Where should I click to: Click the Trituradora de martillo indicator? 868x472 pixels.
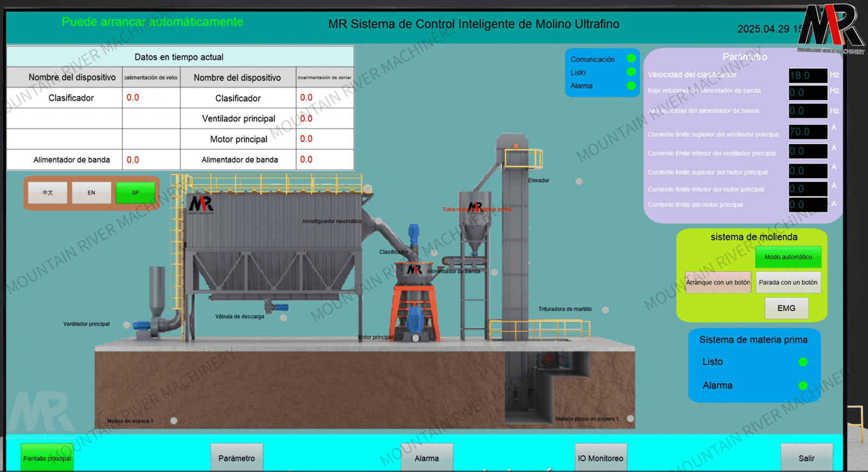pyautogui.click(x=605, y=310)
